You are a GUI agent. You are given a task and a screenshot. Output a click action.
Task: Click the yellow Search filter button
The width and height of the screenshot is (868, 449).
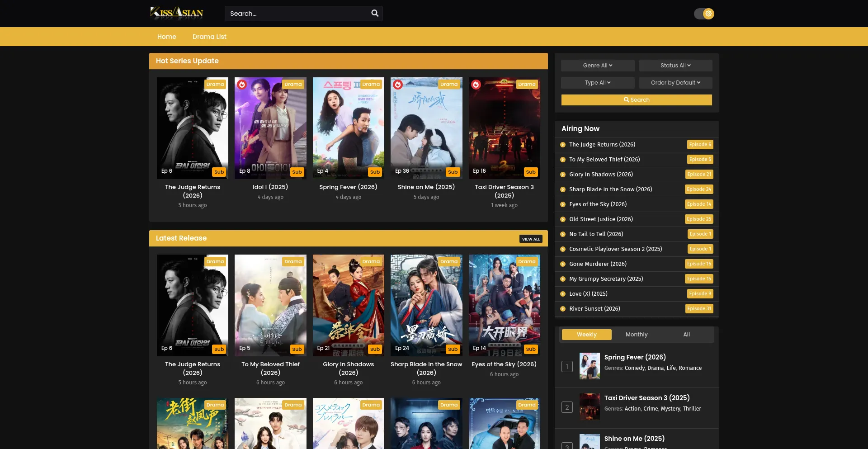coord(637,100)
